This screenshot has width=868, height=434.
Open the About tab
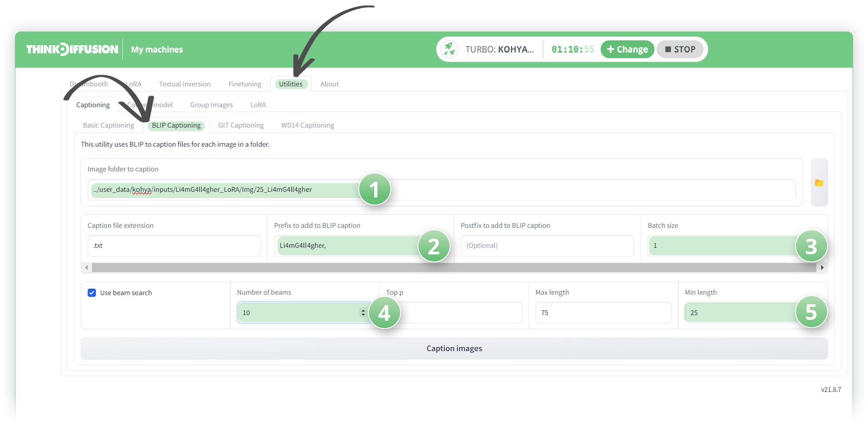[329, 84]
